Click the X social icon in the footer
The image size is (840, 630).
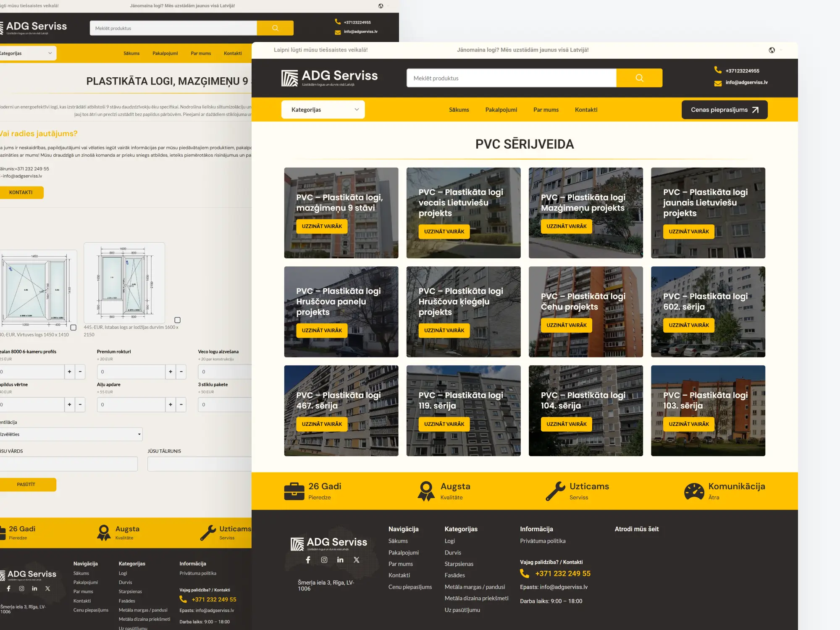coord(356,559)
